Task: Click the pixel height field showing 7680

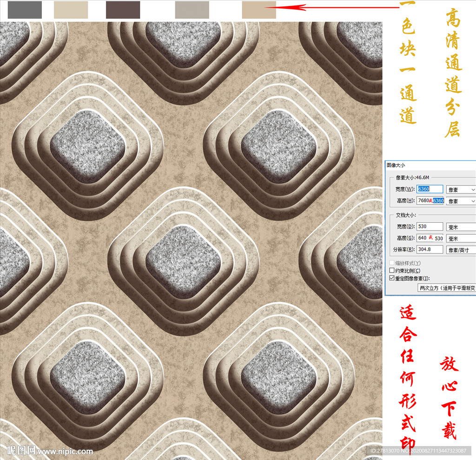Action: pos(430,200)
